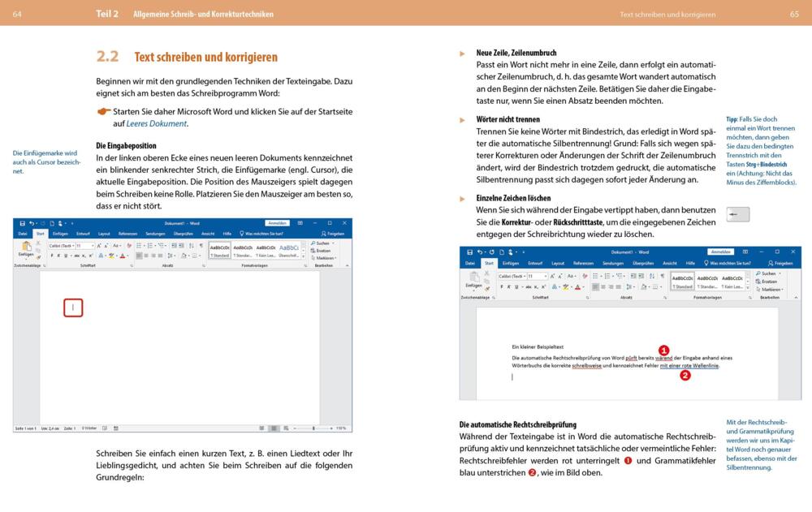Select the Standard style thumbnail in sample-text Word

click(683, 282)
